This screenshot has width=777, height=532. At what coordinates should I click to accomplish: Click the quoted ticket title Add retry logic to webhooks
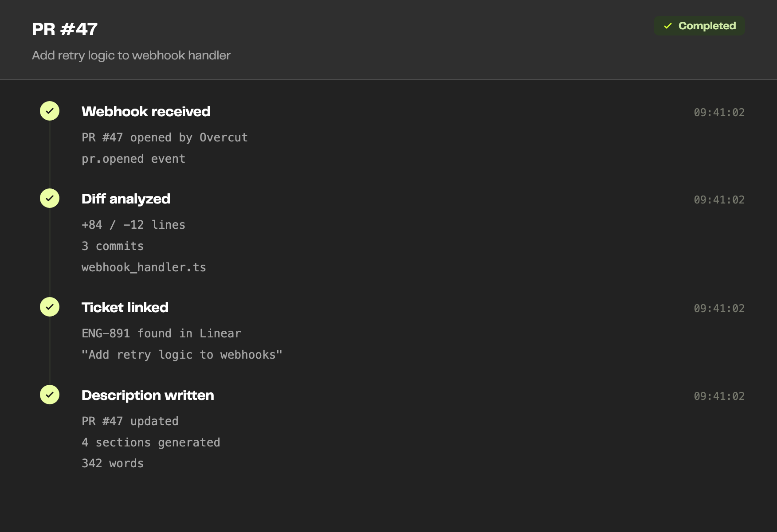tap(182, 355)
